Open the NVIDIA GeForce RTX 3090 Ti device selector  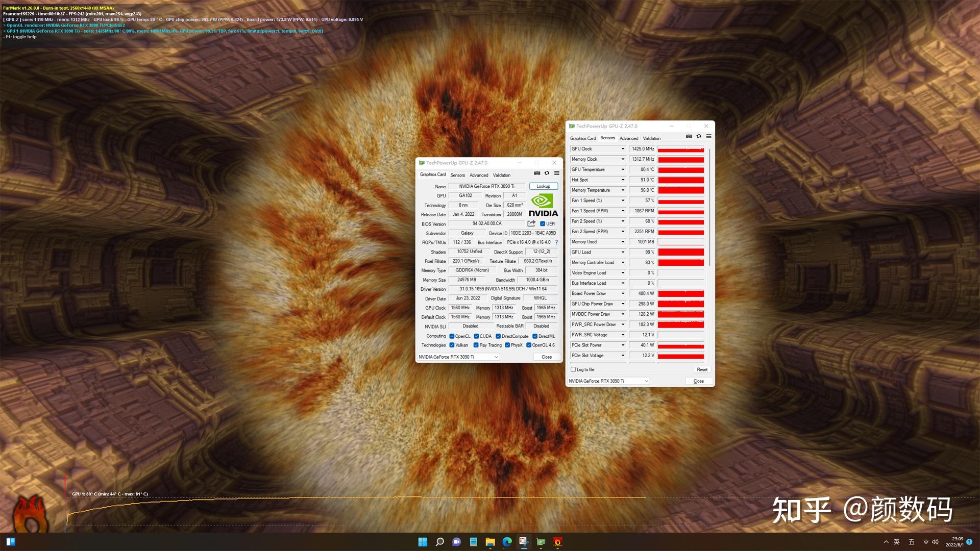pyautogui.click(x=458, y=357)
